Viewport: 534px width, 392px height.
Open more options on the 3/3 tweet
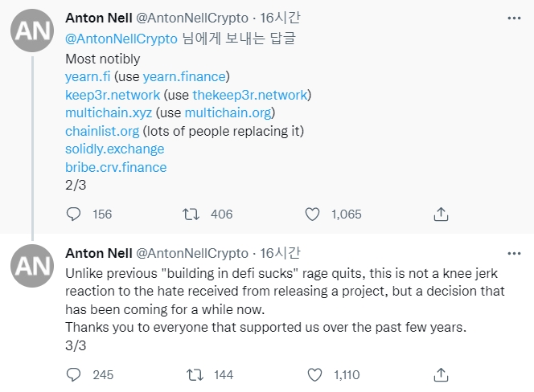[513, 252]
